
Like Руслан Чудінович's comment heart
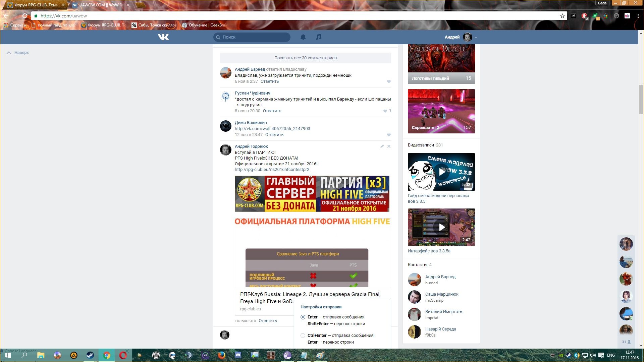coord(385,111)
